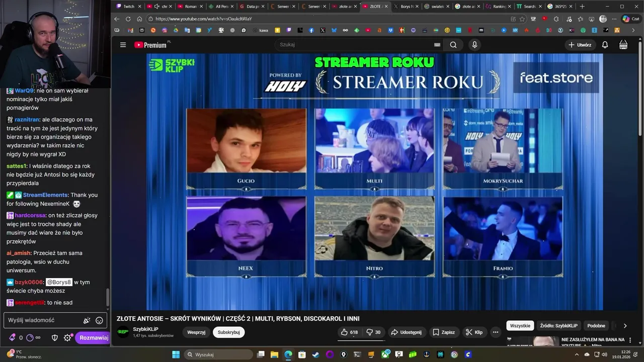Like the video with thumbs-up 618
Image resolution: width=644 pixels, height=362 pixels.
[349, 332]
